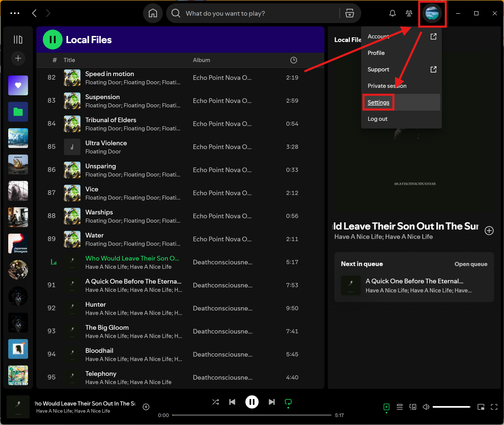The height and width of the screenshot is (425, 504).
Task: Click the Open queue link
Action: coord(471,264)
